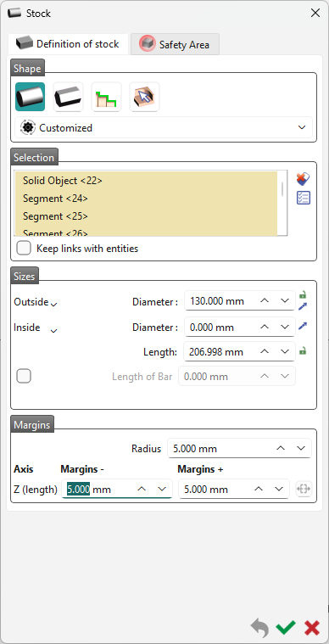Confirm stock with green checkmark

[x=286, y=628]
